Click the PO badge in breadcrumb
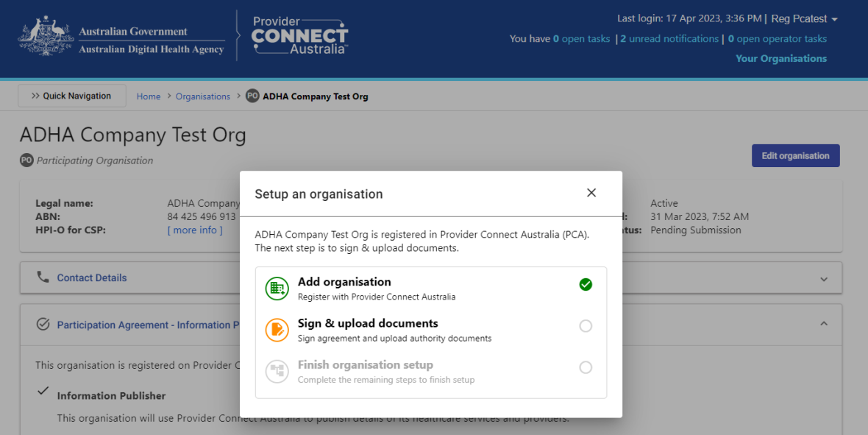868x435 pixels. (252, 96)
